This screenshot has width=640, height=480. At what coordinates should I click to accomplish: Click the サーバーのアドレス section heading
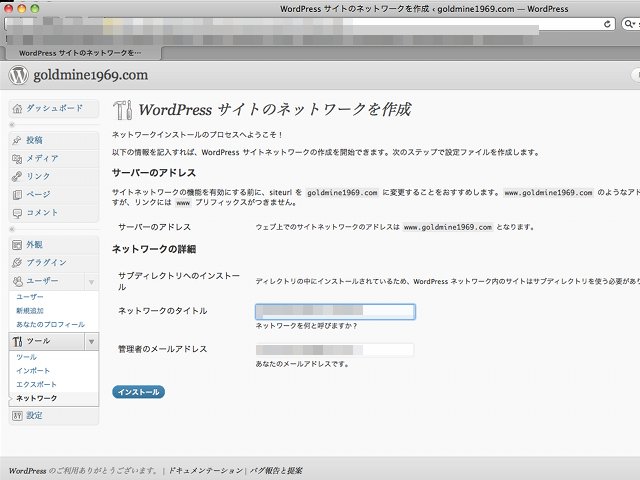pos(154,173)
